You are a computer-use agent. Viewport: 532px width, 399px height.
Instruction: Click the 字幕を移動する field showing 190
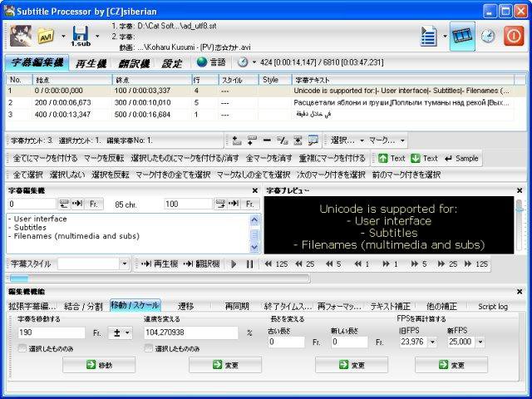pyautogui.click(x=52, y=332)
